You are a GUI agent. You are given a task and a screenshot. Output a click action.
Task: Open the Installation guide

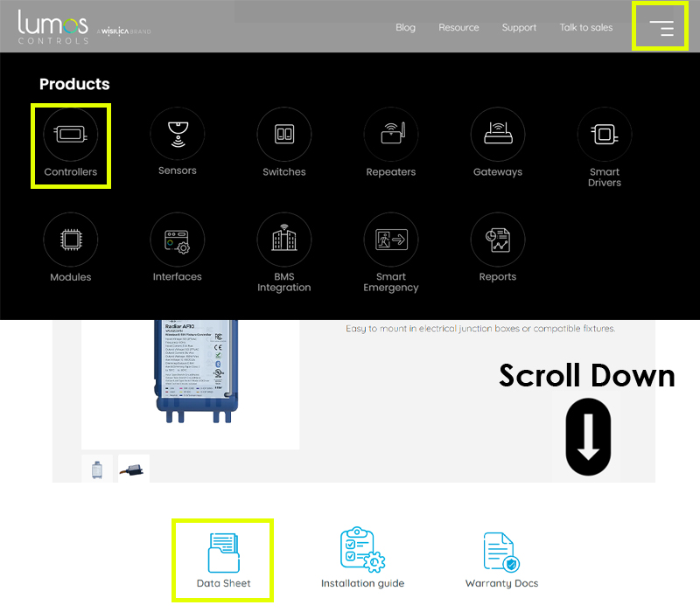(x=362, y=560)
